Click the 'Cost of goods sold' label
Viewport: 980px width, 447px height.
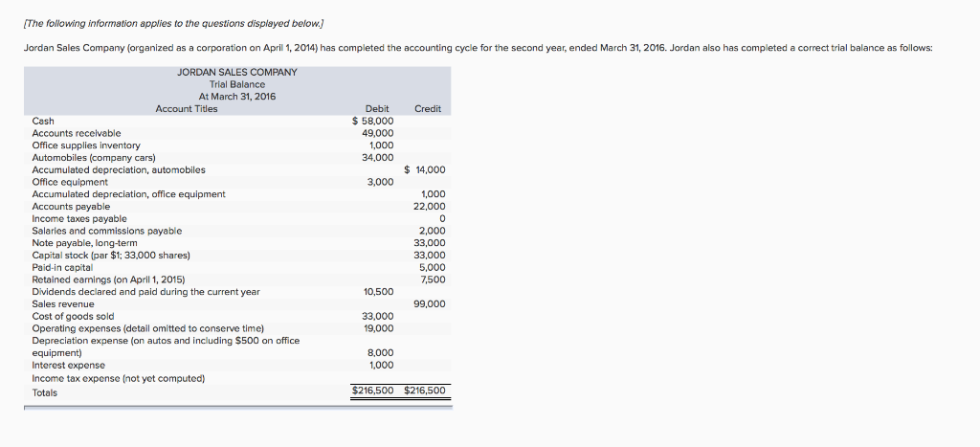[x=73, y=316]
